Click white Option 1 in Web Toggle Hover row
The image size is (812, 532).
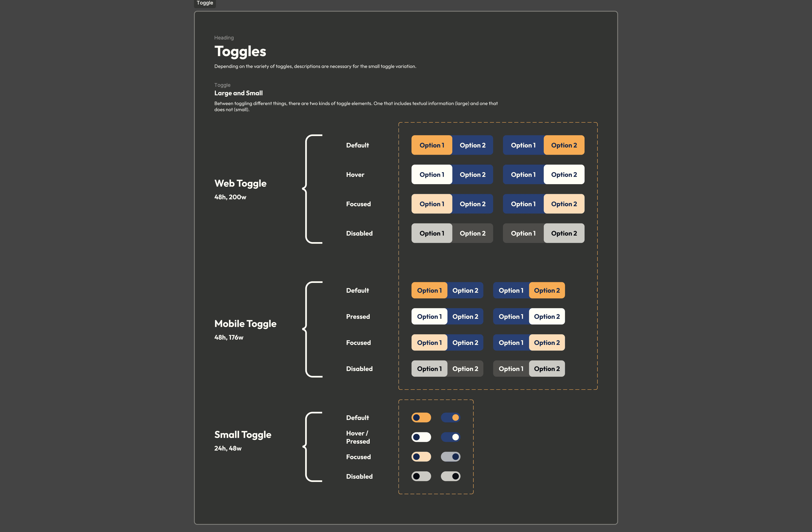[431, 175]
